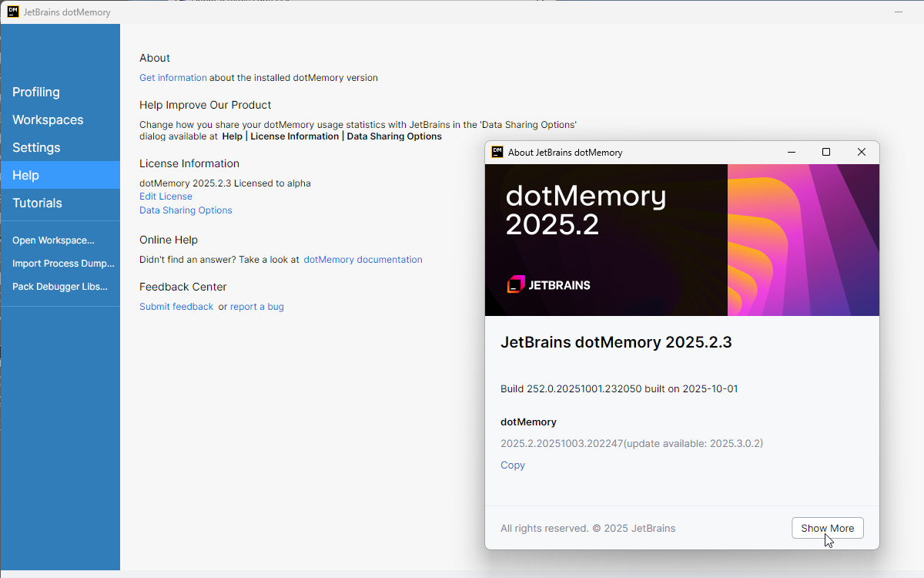Click Pack Debugger Libs in sidebar

pos(60,287)
